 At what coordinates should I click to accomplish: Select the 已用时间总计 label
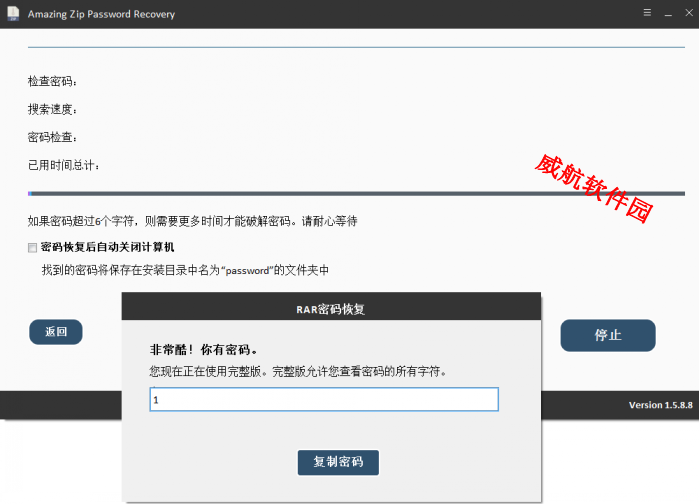point(63,165)
